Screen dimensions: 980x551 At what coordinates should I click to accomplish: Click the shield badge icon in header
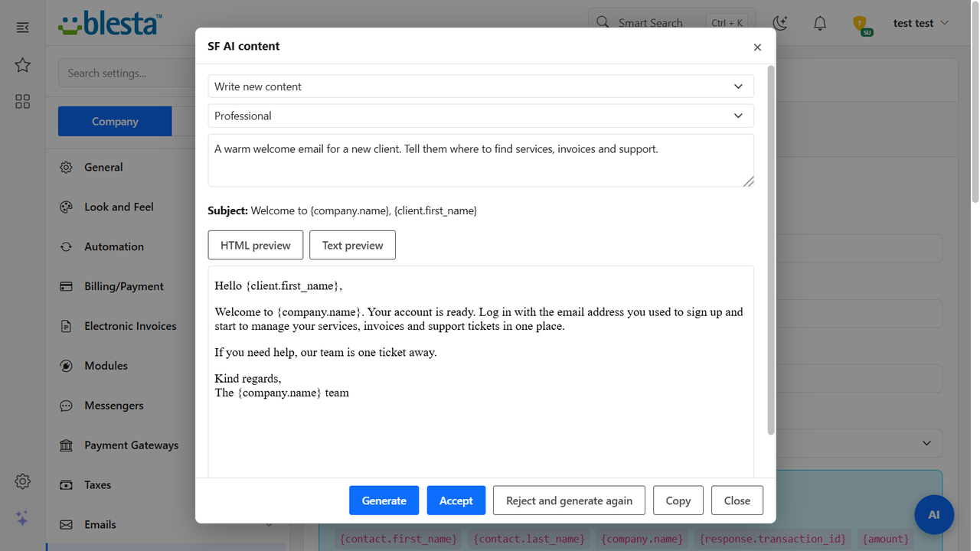[x=861, y=24]
